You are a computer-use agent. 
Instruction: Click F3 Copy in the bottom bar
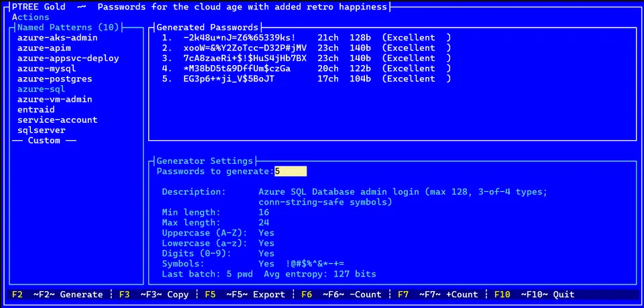(x=154, y=295)
